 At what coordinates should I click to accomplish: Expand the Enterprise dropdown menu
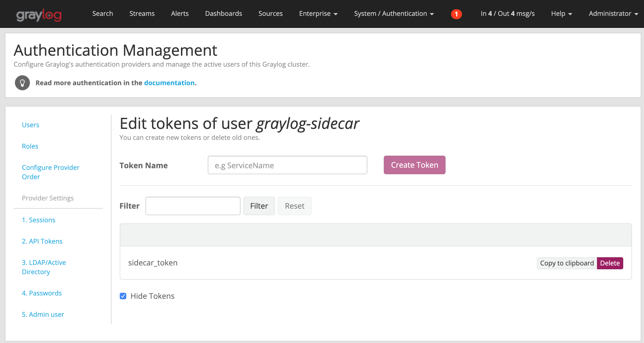tap(318, 14)
